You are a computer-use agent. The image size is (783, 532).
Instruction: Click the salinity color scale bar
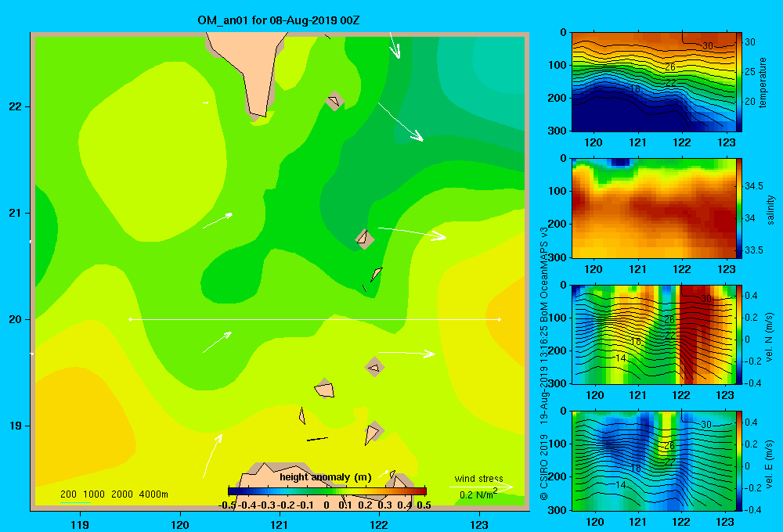click(x=739, y=208)
